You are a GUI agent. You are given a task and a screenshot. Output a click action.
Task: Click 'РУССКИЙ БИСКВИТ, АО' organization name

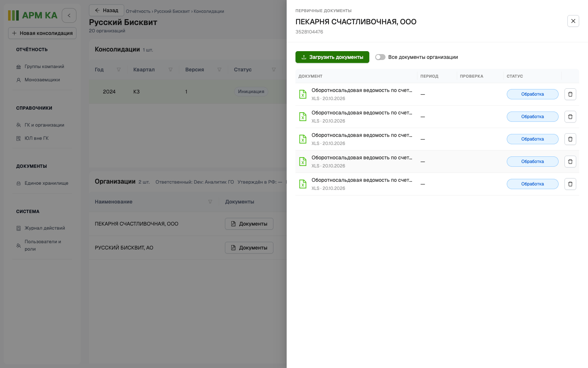pyautogui.click(x=124, y=248)
